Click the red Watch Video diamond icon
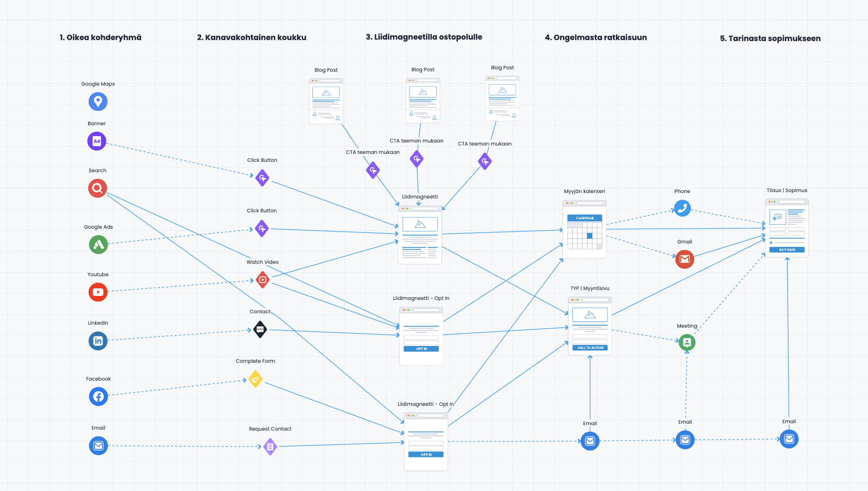This screenshot has height=491, width=868. [263, 280]
